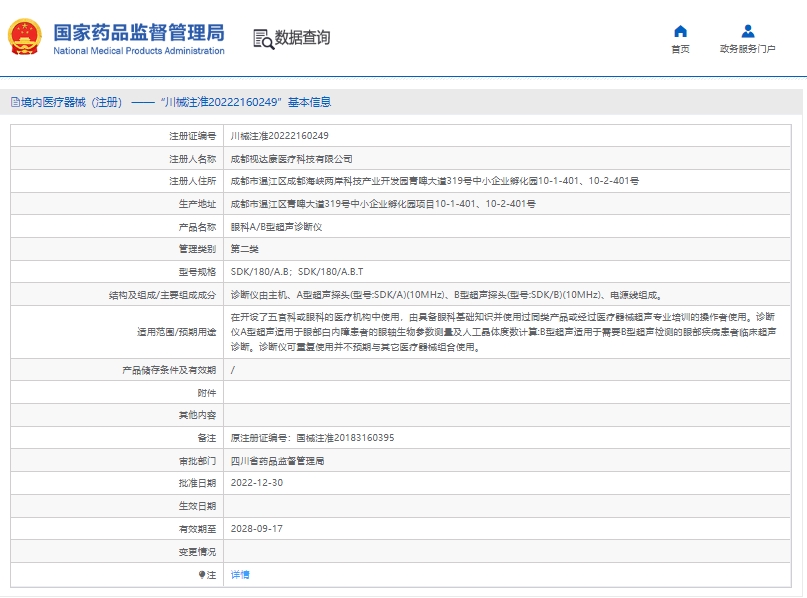Select product name 眼科A/B型超声诊断仪

click(276, 227)
